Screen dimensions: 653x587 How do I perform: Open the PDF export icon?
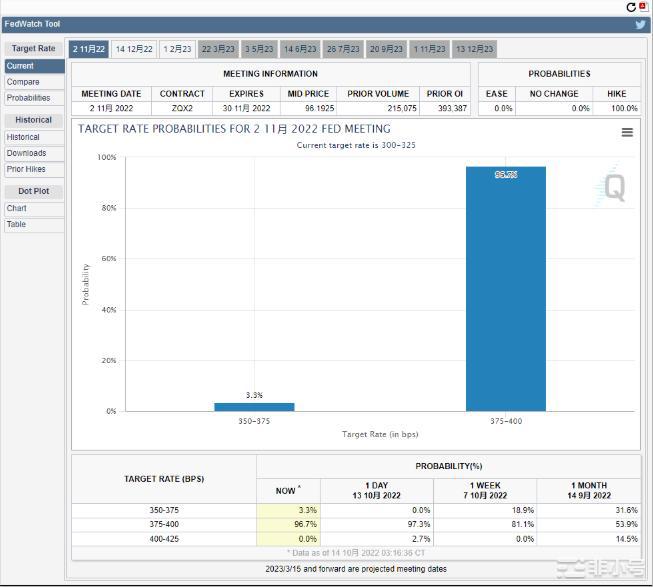[643, 7]
